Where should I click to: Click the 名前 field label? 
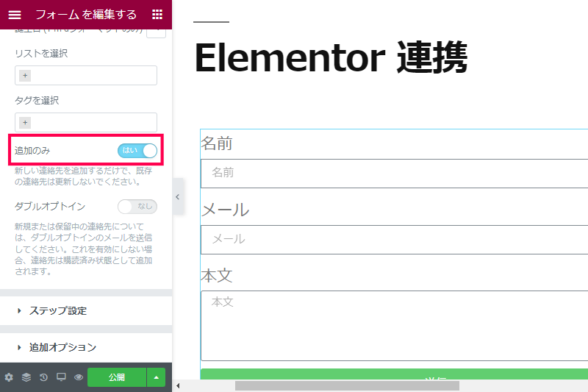(217, 143)
